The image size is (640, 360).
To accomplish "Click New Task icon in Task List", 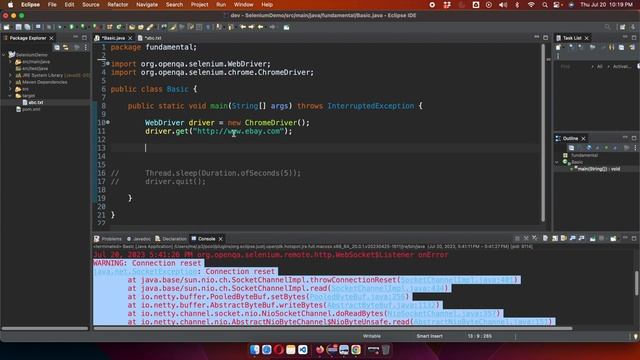I will 559,47.
